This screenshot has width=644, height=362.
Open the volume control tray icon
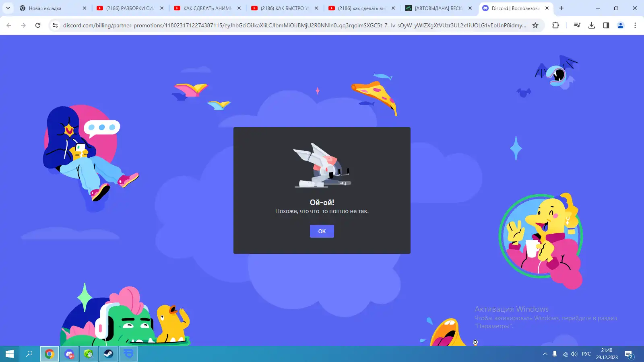click(574, 354)
